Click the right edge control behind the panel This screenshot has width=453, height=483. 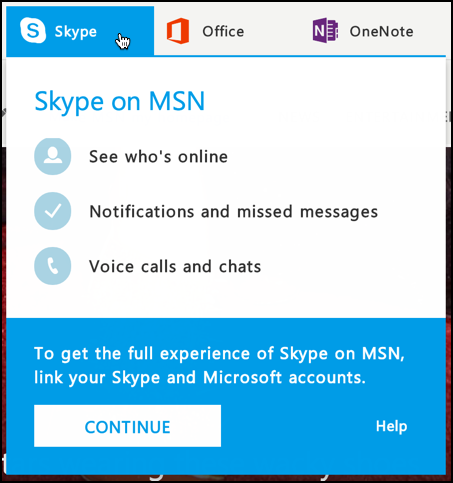449,116
